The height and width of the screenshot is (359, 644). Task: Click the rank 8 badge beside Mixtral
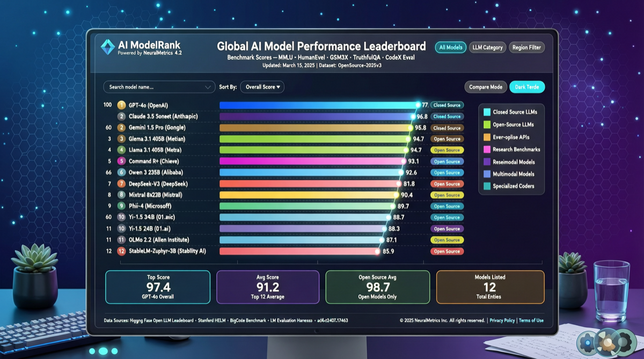pyautogui.click(x=121, y=195)
